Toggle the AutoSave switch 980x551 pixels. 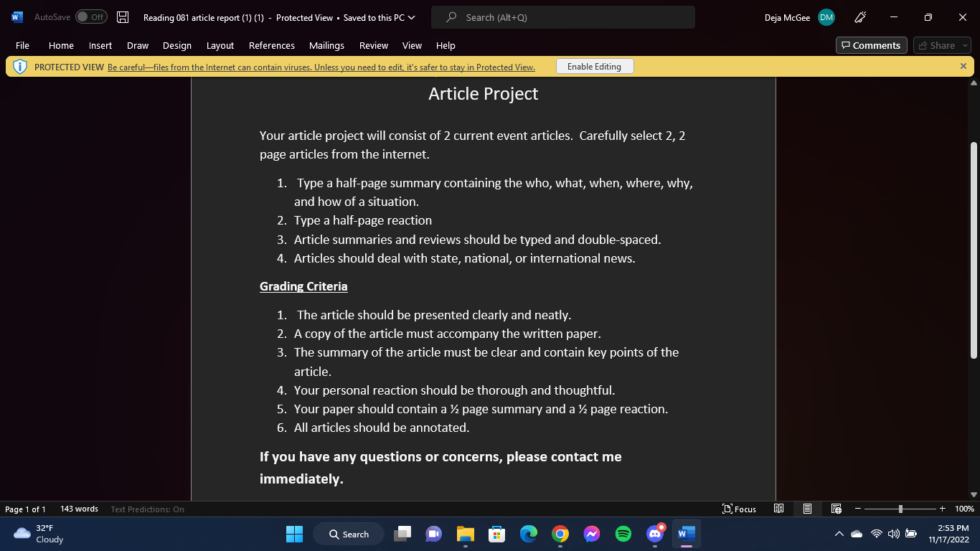click(91, 17)
